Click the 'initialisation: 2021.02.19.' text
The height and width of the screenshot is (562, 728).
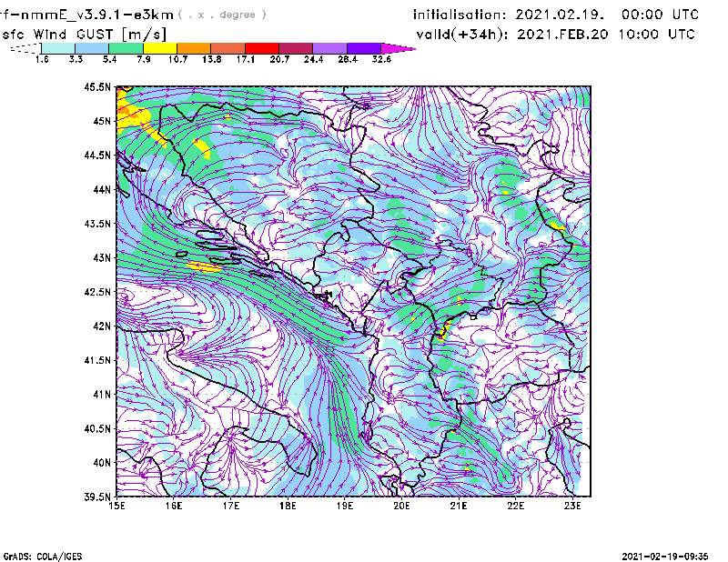509,15
